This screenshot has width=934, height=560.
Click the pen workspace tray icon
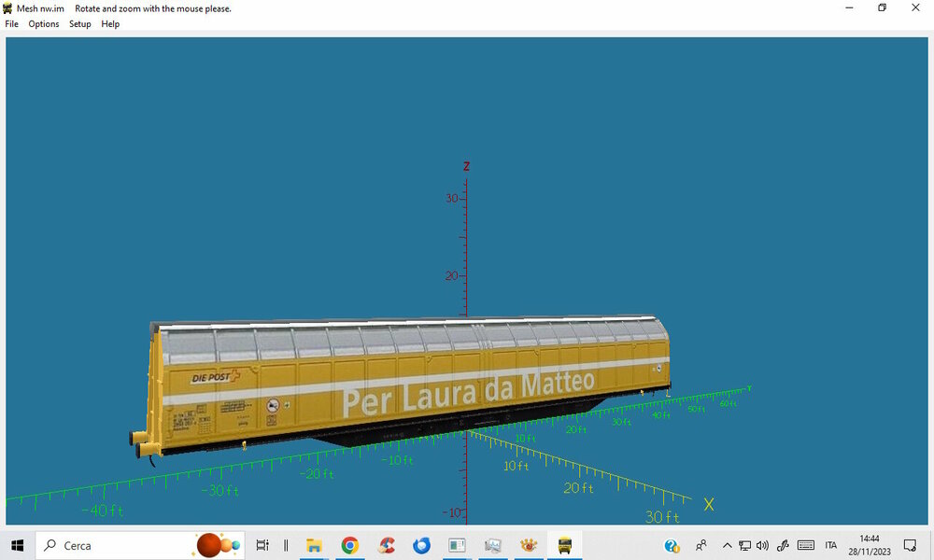point(783,545)
